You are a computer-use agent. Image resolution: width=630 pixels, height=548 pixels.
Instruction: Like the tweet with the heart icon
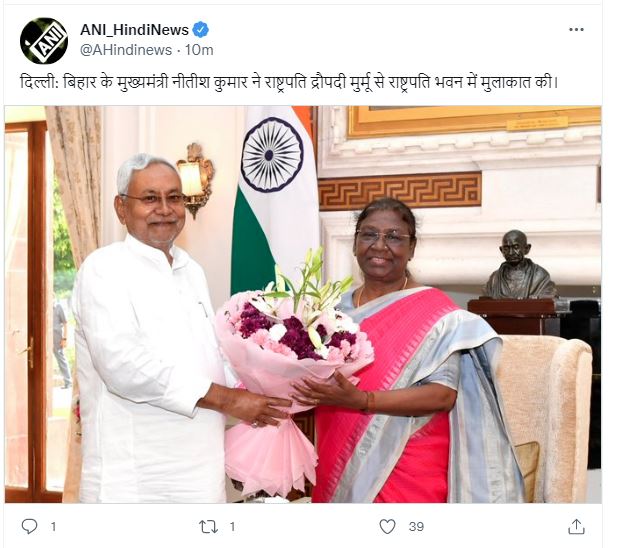(x=388, y=526)
